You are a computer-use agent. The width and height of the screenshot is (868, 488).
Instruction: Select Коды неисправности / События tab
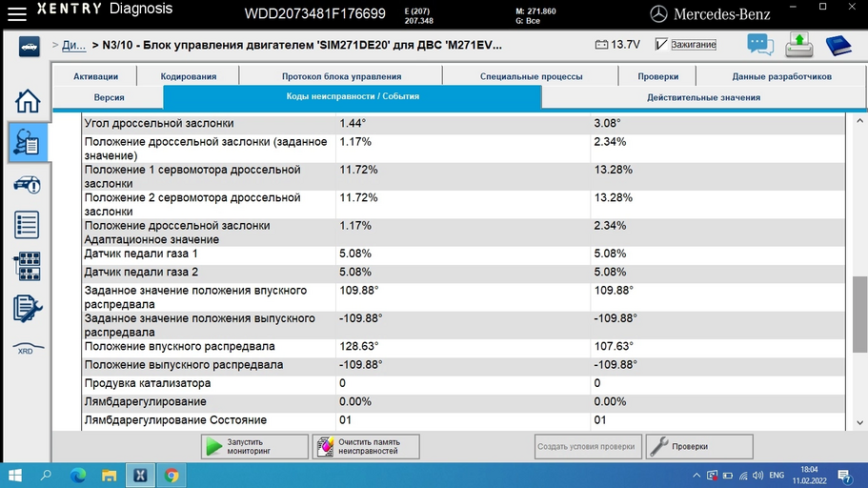pyautogui.click(x=353, y=96)
